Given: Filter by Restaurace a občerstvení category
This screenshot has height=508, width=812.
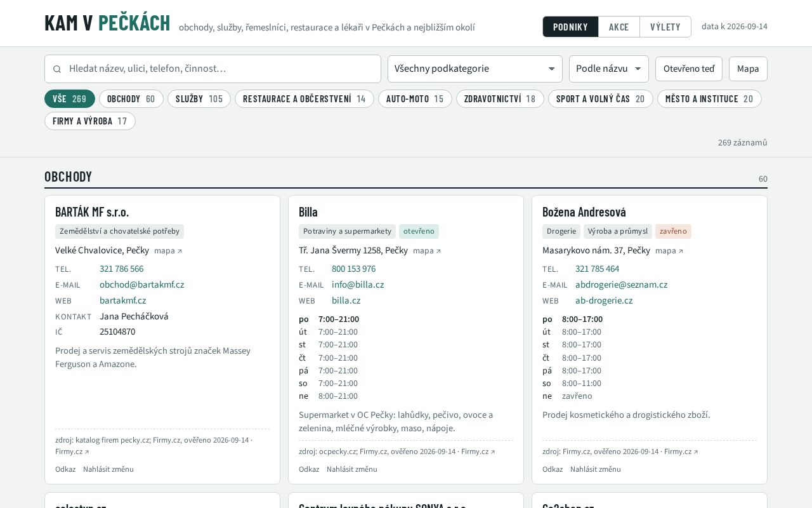Looking at the screenshot, I should pyautogui.click(x=304, y=98).
